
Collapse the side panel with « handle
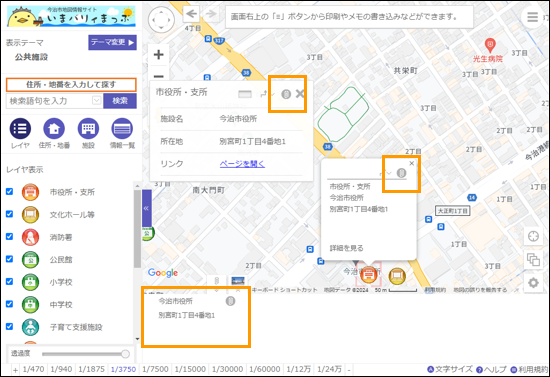click(147, 208)
